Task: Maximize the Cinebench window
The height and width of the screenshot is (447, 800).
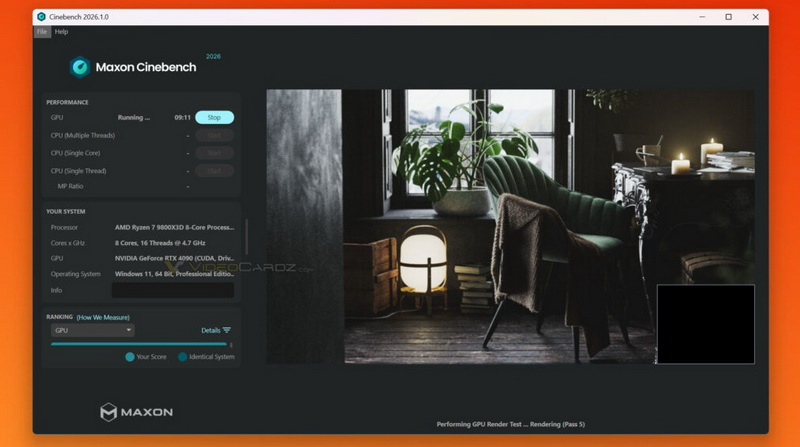Action: coord(727,16)
